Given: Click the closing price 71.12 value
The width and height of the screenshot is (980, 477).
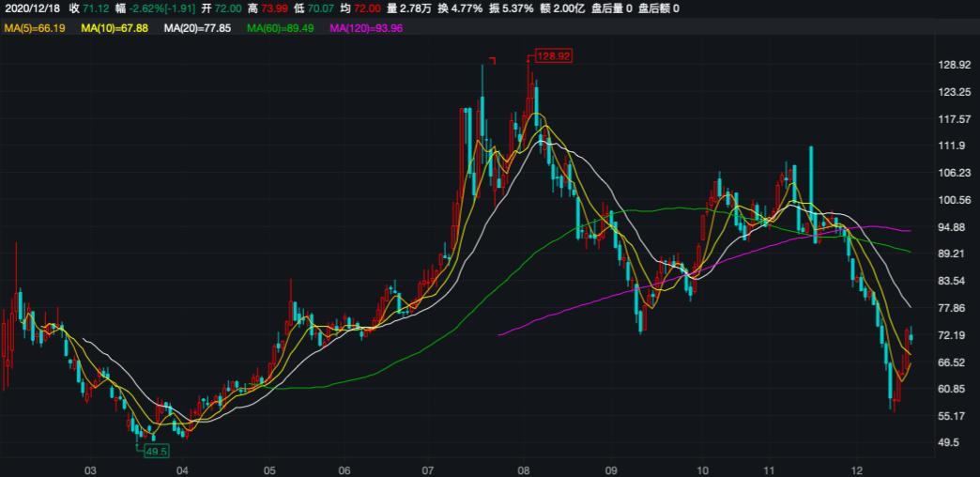Looking at the screenshot, I should pos(96,8).
